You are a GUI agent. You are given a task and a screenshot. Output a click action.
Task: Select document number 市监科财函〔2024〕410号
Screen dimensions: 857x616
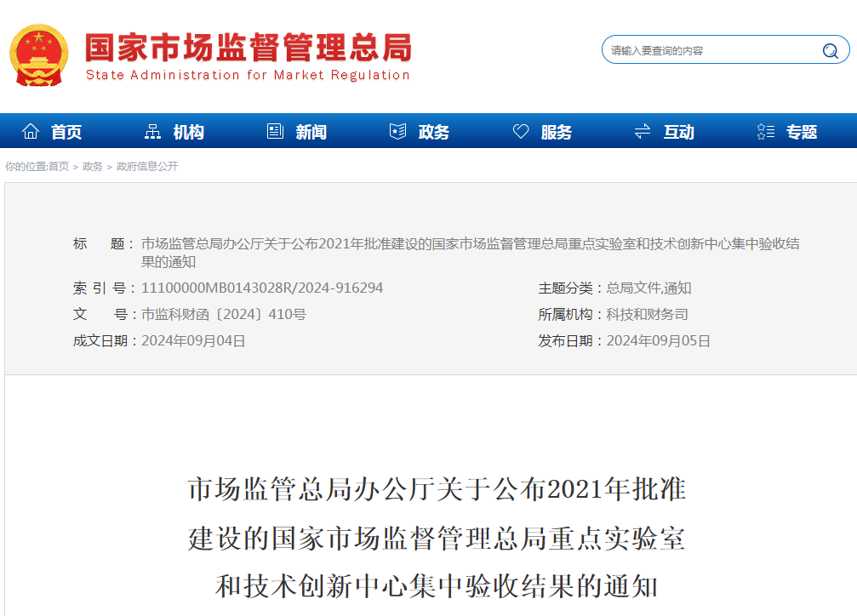click(224, 314)
